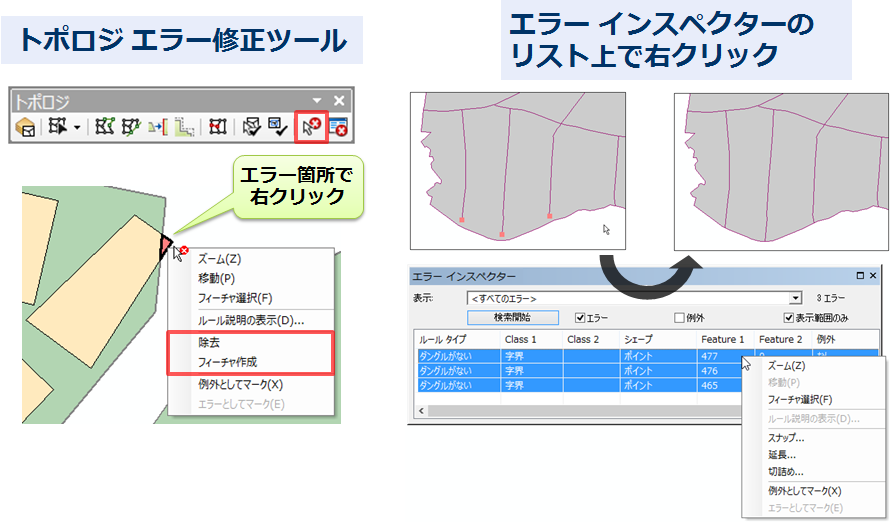
Task: Click the Generalize Edge icon
Action: (184, 127)
